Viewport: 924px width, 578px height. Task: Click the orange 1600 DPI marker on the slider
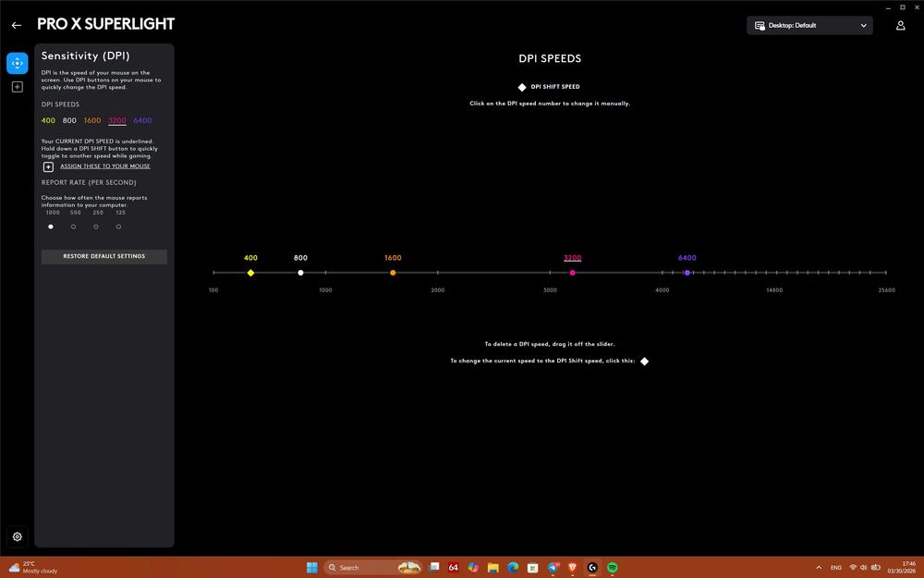point(393,273)
